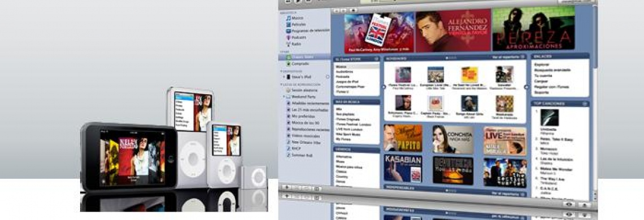Image resolution: width=644 pixels, height=220 pixels.
Task: Open the Alejandro Fernández featured banner
Action: [x=453, y=31]
